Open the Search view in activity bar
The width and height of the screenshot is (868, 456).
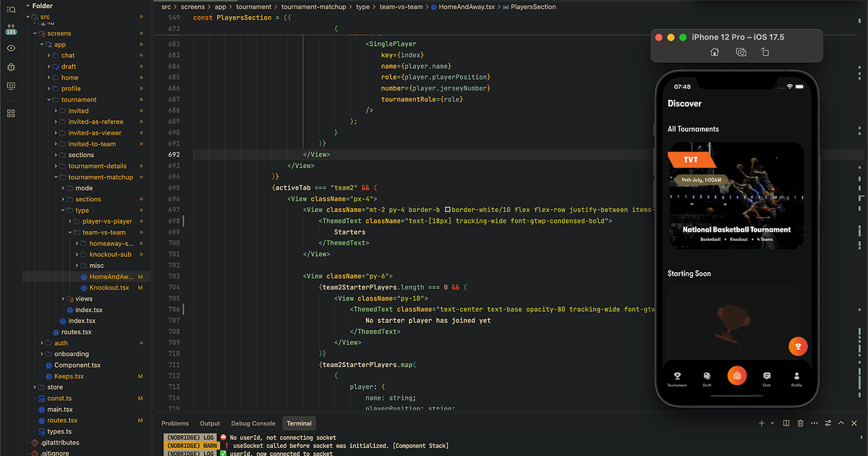tap(11, 9)
